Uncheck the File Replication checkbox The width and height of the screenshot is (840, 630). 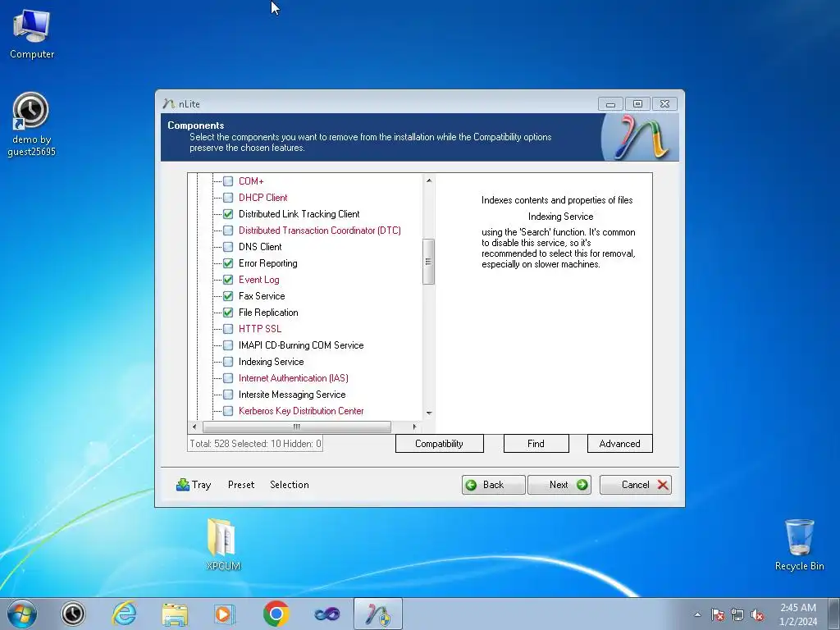tap(228, 313)
